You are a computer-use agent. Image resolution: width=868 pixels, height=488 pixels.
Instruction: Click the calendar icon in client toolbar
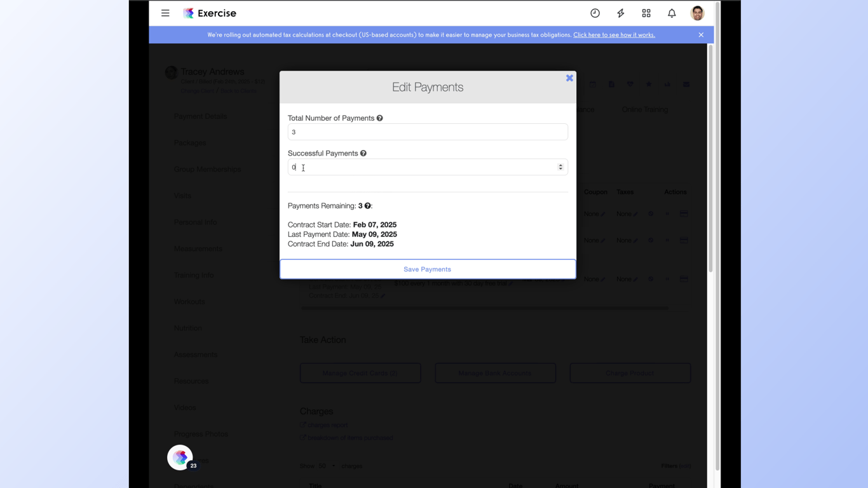coord(592,84)
